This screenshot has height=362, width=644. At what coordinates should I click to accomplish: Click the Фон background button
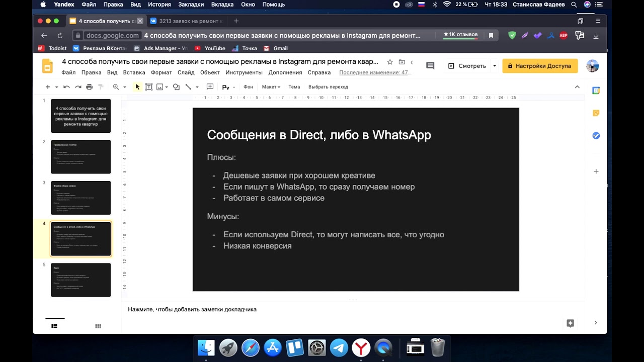pyautogui.click(x=248, y=87)
